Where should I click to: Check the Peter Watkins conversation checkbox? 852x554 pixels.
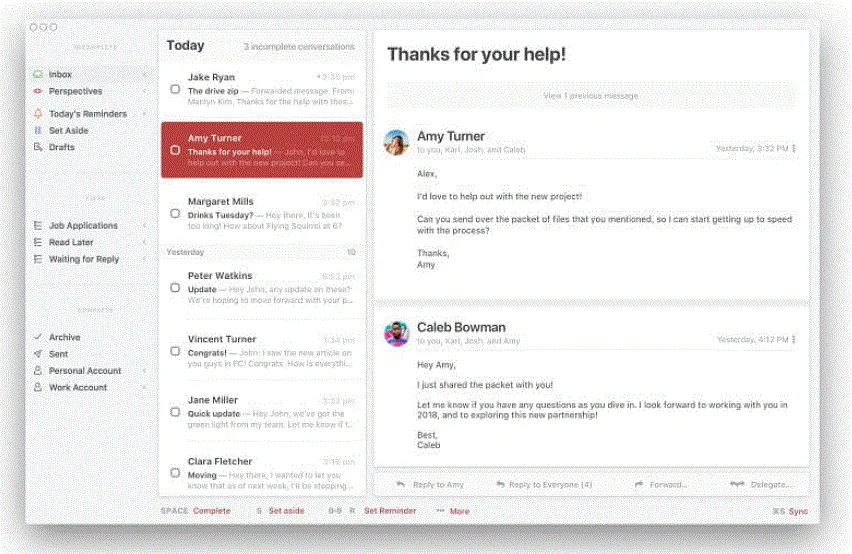(x=175, y=288)
